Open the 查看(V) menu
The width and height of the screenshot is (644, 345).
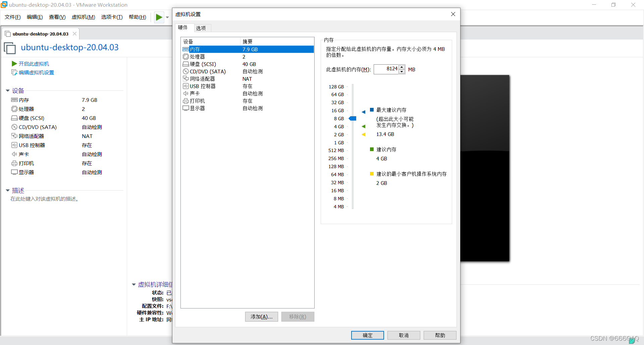57,17
